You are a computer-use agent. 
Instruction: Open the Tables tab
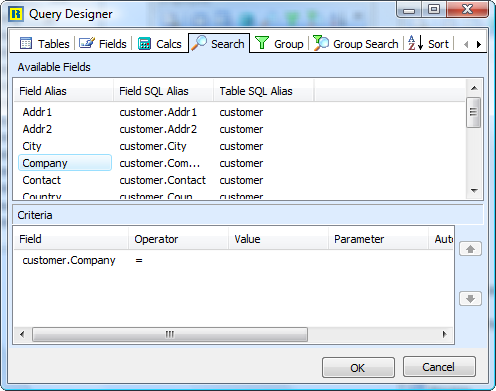(x=44, y=44)
